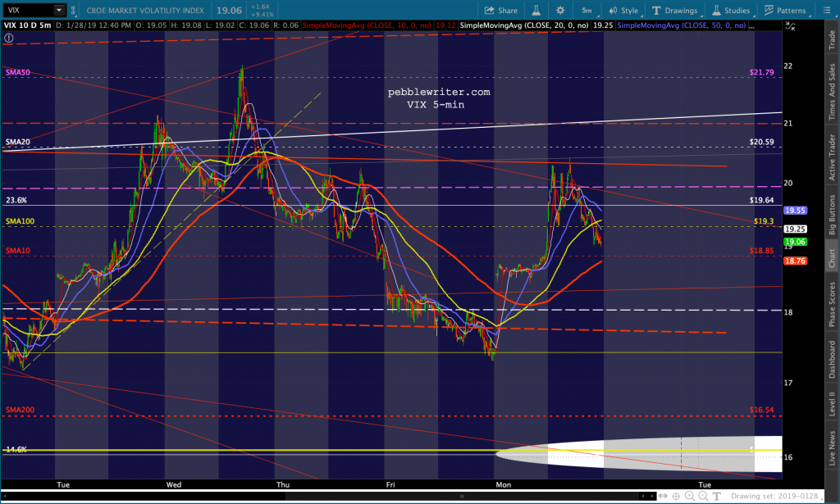Click the Wed label on time axis
840x504 pixels.
pyautogui.click(x=174, y=484)
